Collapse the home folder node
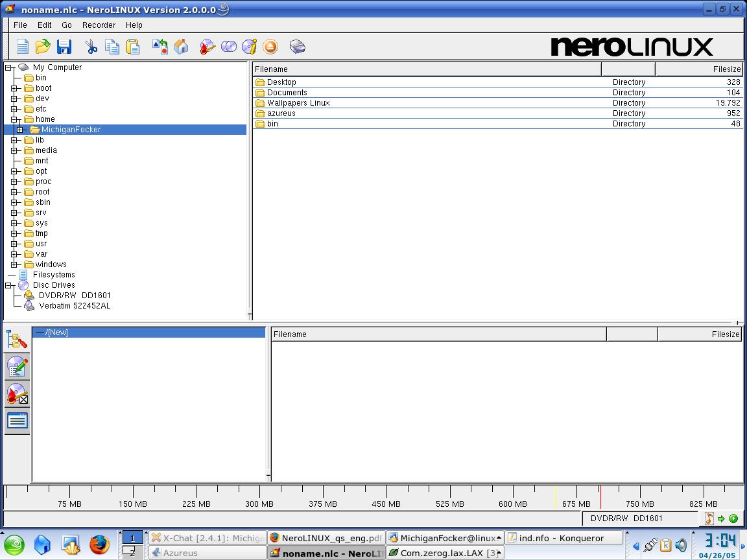Image resolution: width=747 pixels, height=560 pixels. [14, 119]
